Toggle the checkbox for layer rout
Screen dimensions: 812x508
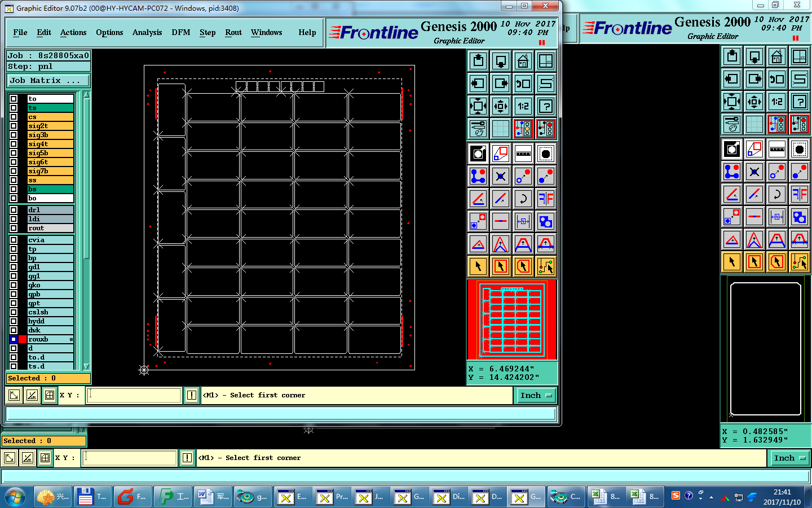[x=14, y=228]
